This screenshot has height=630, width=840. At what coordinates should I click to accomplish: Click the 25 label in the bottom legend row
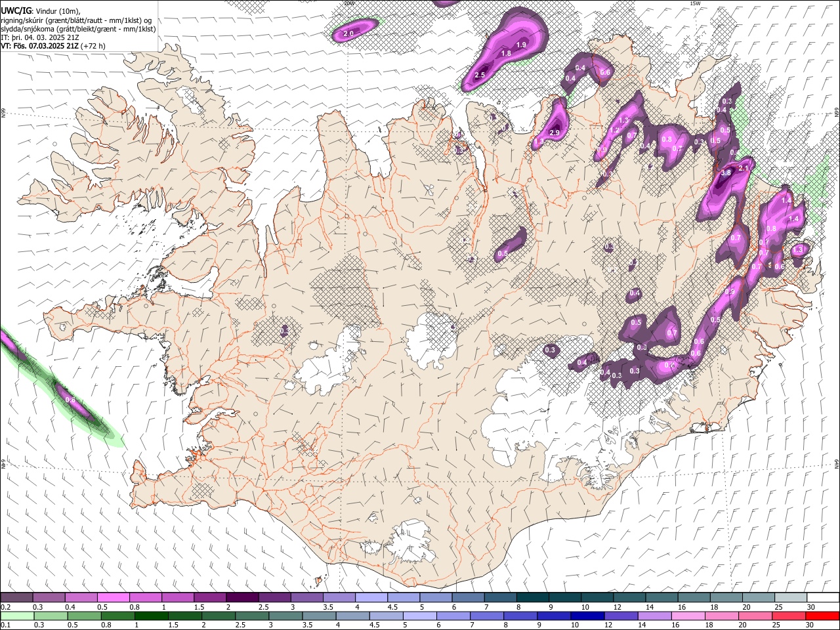778,625
